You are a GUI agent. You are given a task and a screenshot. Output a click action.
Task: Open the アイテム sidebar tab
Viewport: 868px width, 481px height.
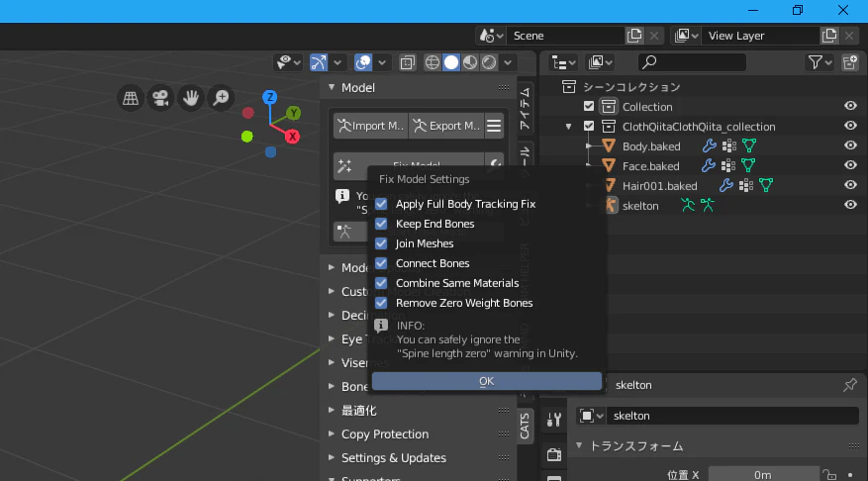[x=525, y=109]
